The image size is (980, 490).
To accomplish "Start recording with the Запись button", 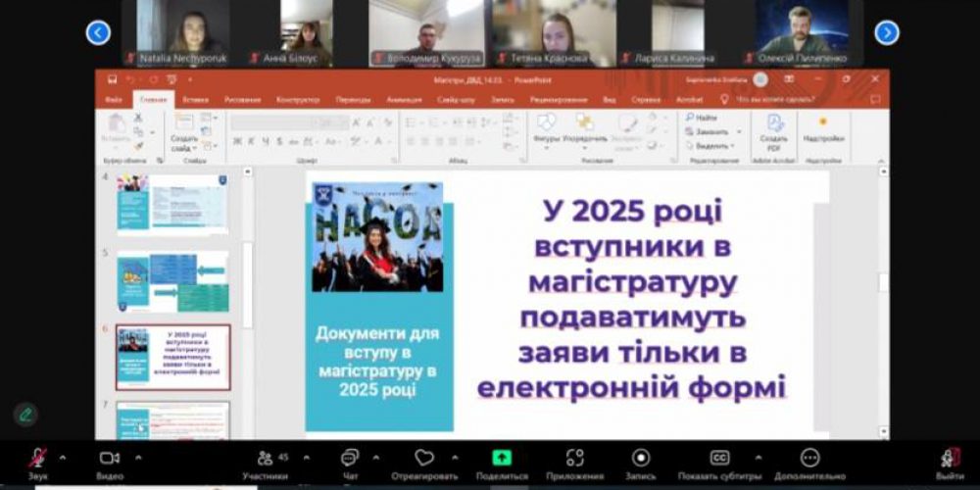I will click(x=641, y=459).
